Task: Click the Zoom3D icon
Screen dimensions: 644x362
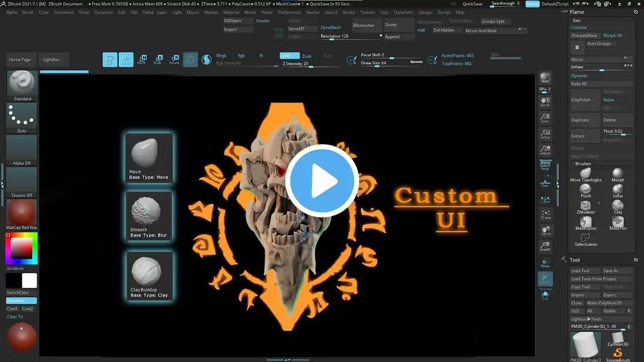Action: pos(545,246)
